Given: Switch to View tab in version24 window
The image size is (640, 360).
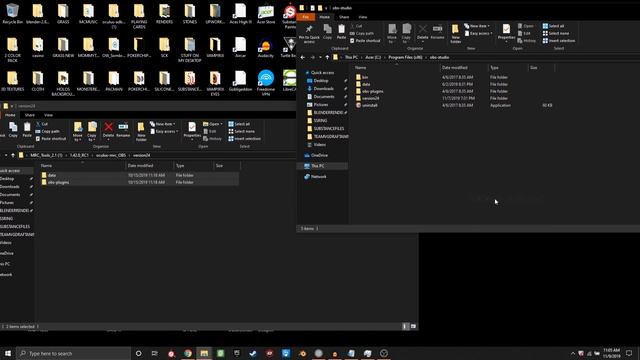Looking at the screenshot, I should pos(48,115).
